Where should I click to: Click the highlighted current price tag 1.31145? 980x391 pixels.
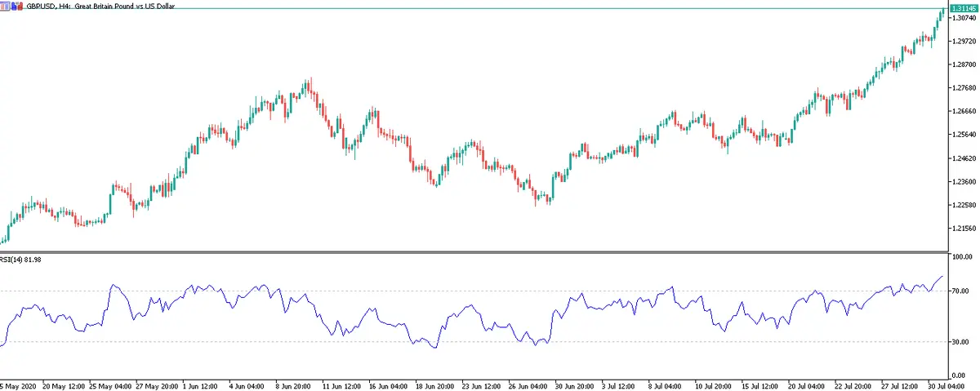tap(964, 8)
